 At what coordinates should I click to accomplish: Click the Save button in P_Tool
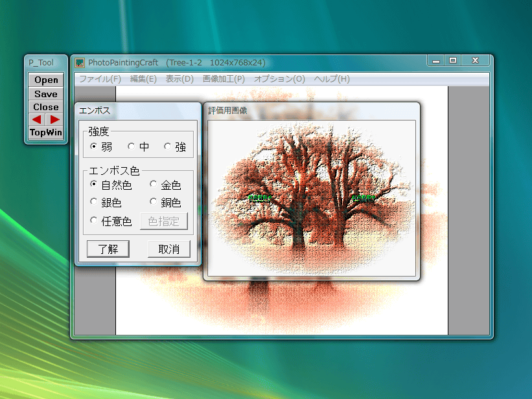tap(46, 94)
